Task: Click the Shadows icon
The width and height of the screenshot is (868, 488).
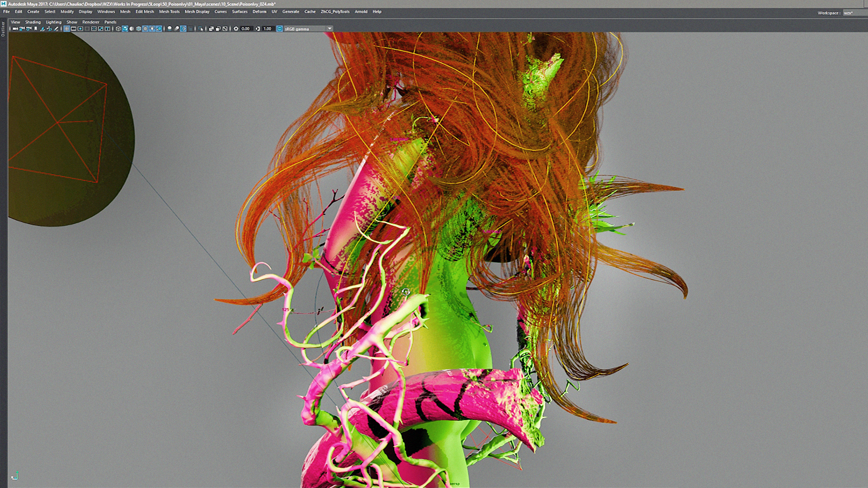Action: pyautogui.click(x=159, y=28)
